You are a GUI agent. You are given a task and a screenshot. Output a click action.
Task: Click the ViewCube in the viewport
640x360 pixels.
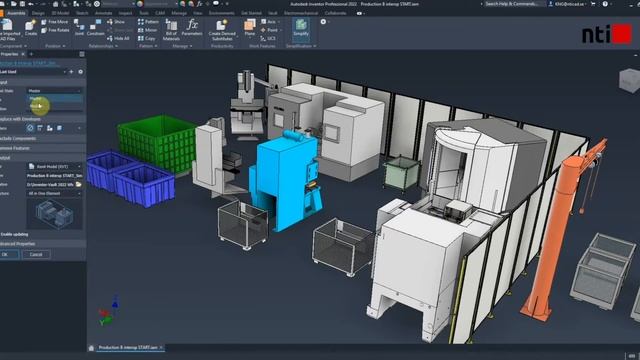pos(629,80)
